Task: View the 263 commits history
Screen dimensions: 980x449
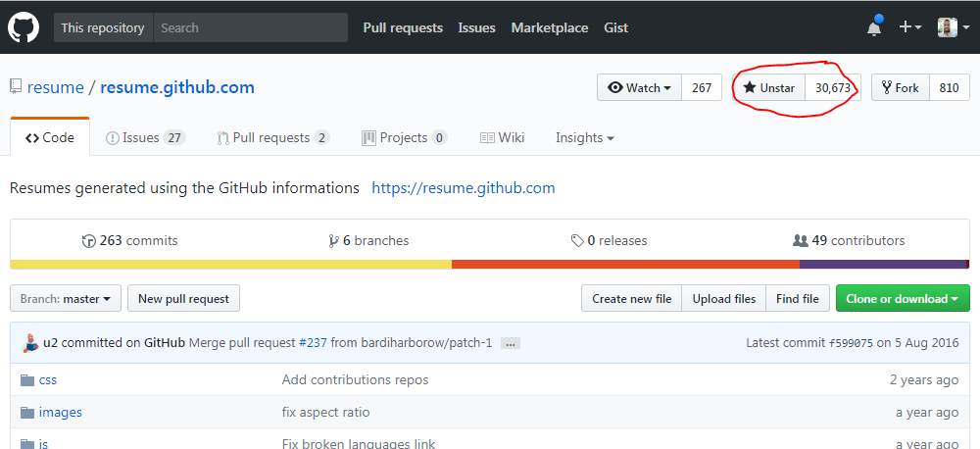Action: 130,240
